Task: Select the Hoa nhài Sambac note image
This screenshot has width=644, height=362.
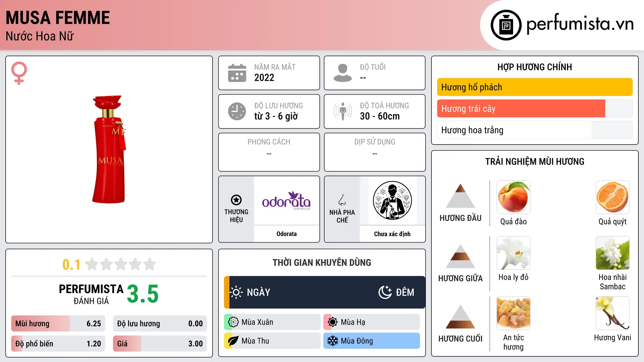Action: pyautogui.click(x=613, y=253)
